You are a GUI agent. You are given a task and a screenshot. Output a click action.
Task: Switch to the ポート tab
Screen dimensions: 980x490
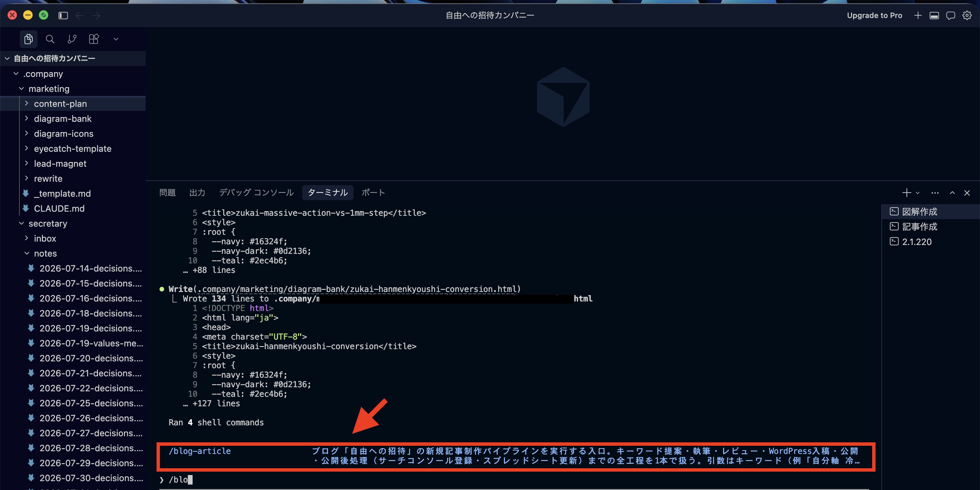pyautogui.click(x=373, y=193)
